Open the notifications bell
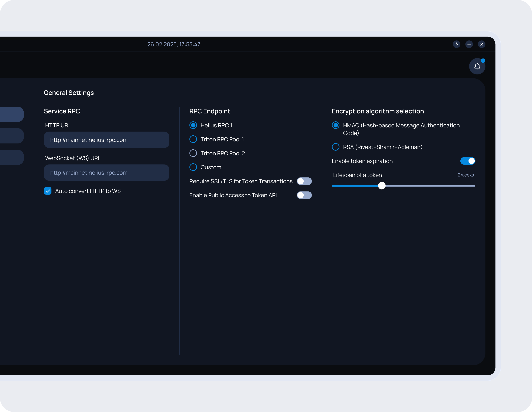This screenshot has height=412, width=532. (x=477, y=66)
